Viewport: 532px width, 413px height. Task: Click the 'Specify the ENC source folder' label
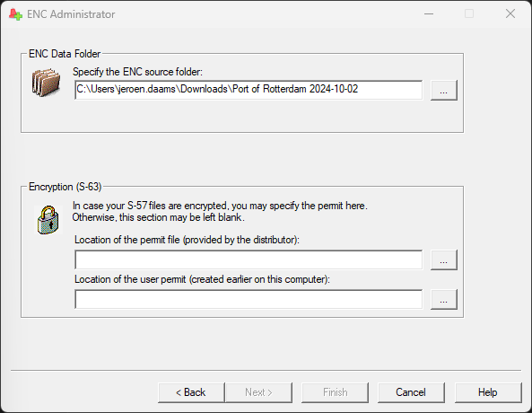pyautogui.click(x=137, y=72)
